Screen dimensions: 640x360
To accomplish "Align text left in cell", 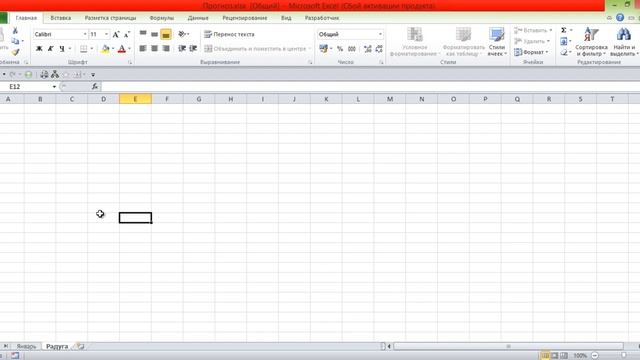I will [143, 49].
